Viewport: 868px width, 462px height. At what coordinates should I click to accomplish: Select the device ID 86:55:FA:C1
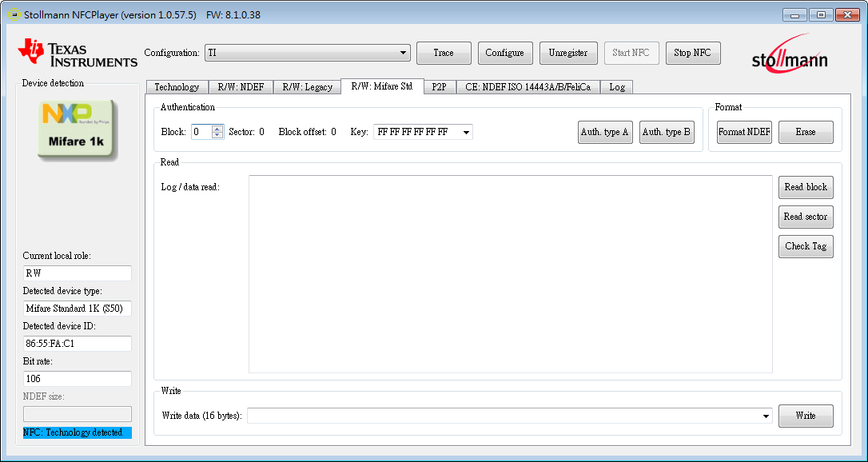pyautogui.click(x=77, y=344)
